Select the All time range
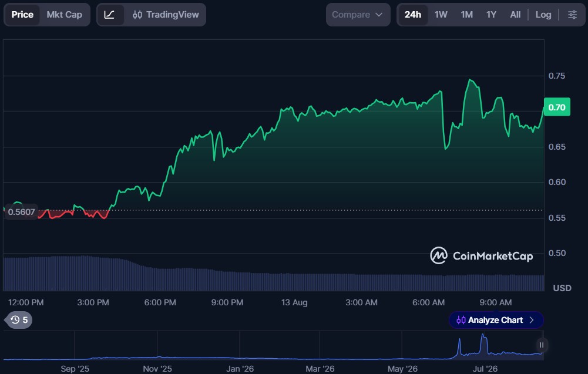The height and width of the screenshot is (374, 588). pyautogui.click(x=515, y=15)
